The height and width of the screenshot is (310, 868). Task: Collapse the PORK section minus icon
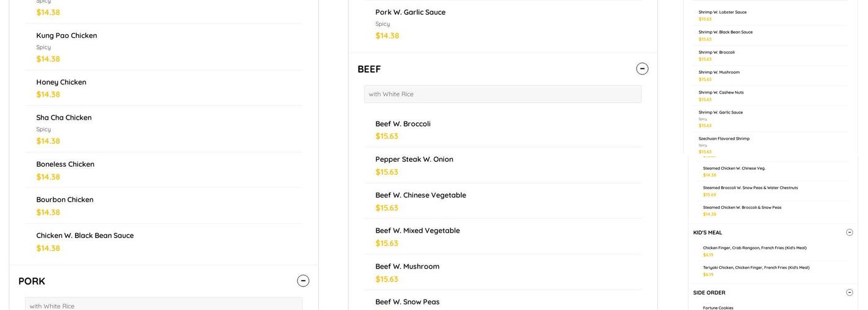pyautogui.click(x=303, y=281)
